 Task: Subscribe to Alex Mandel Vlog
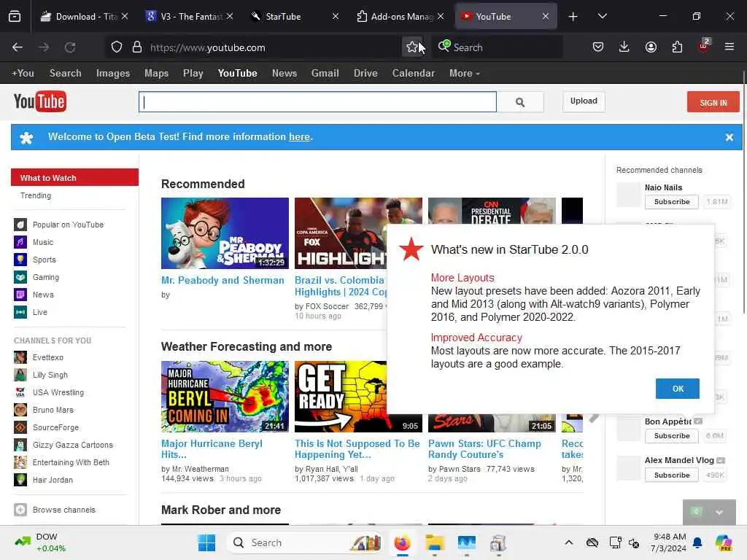671,475
